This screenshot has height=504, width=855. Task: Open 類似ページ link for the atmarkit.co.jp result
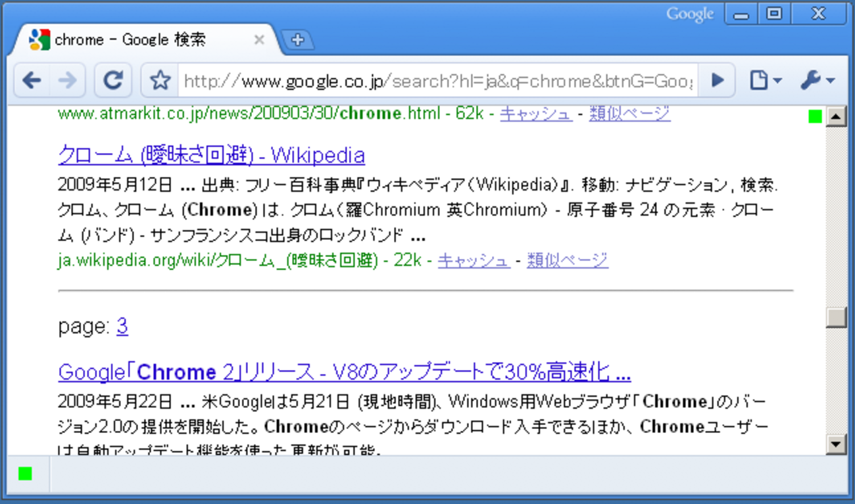629,114
